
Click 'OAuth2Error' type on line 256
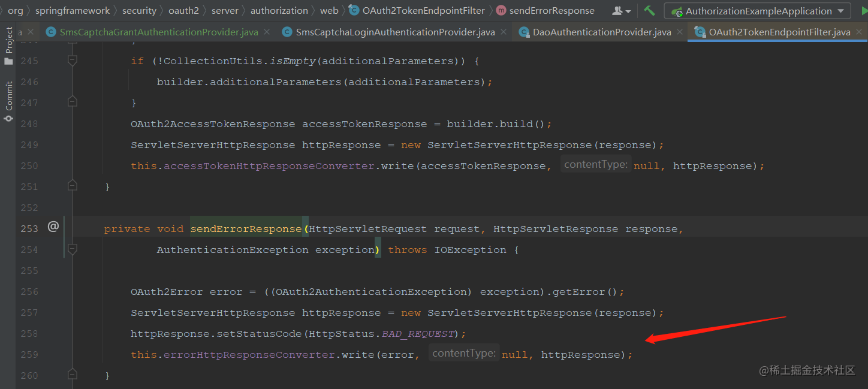tap(167, 292)
